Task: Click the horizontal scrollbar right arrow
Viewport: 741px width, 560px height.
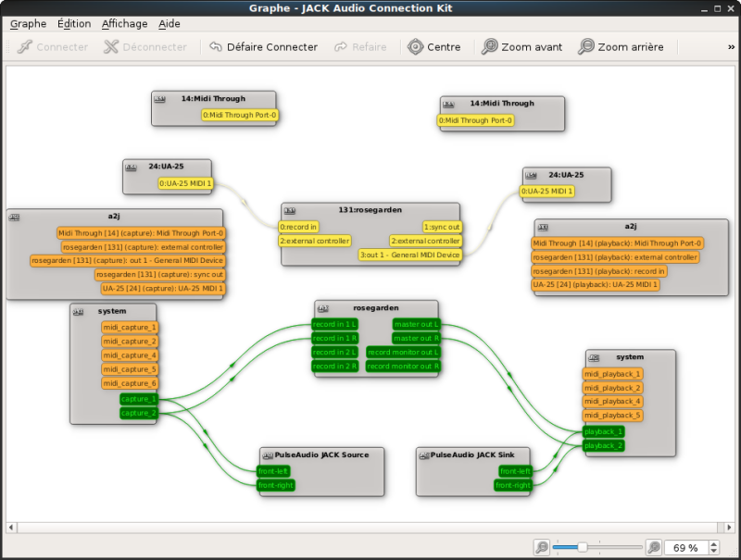Action: click(x=729, y=528)
